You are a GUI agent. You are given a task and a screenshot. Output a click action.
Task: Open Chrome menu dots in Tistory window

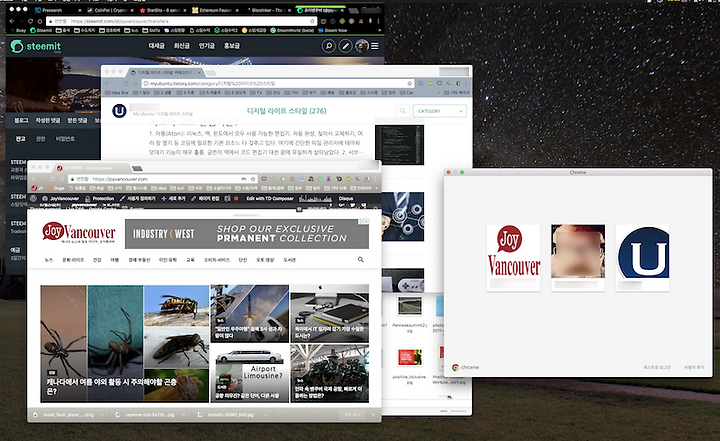point(467,84)
